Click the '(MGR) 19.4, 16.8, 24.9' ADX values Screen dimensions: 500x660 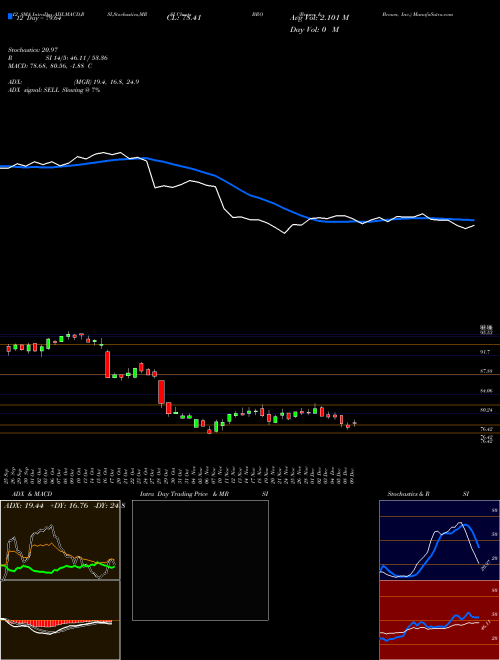[106, 82]
